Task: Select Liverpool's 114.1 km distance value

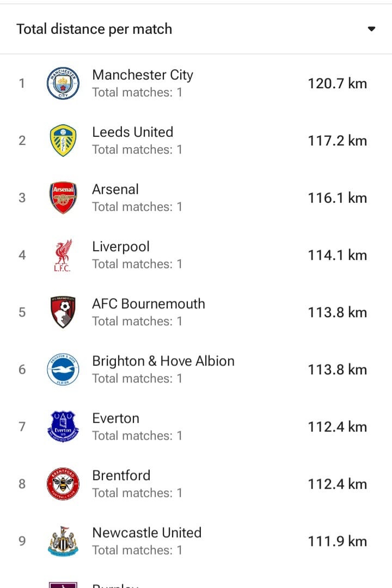Action: 338,255
